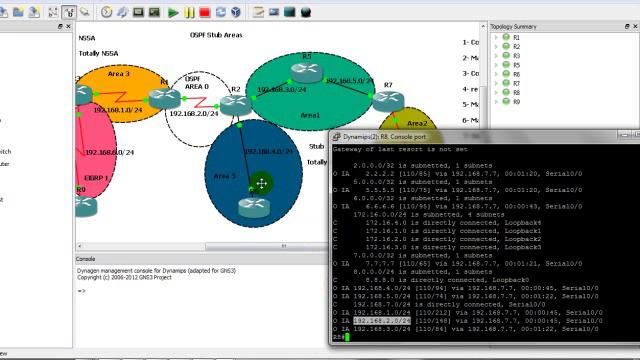Click the import/export configs icon
Image resolution: width=640 pixels, height=360 pixels.
pos(122,12)
